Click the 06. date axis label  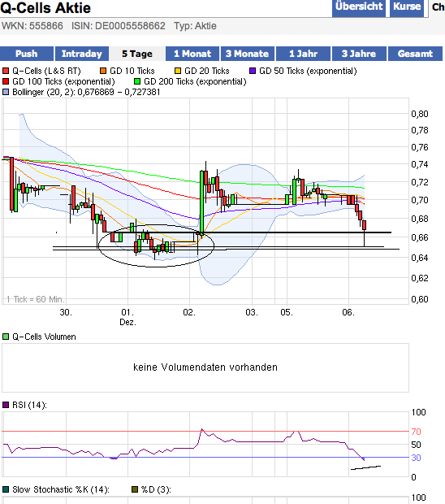[x=348, y=312]
